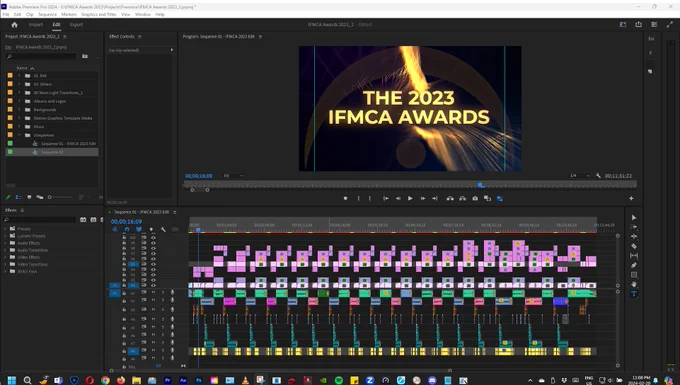Select the Hand tool

(x=634, y=284)
